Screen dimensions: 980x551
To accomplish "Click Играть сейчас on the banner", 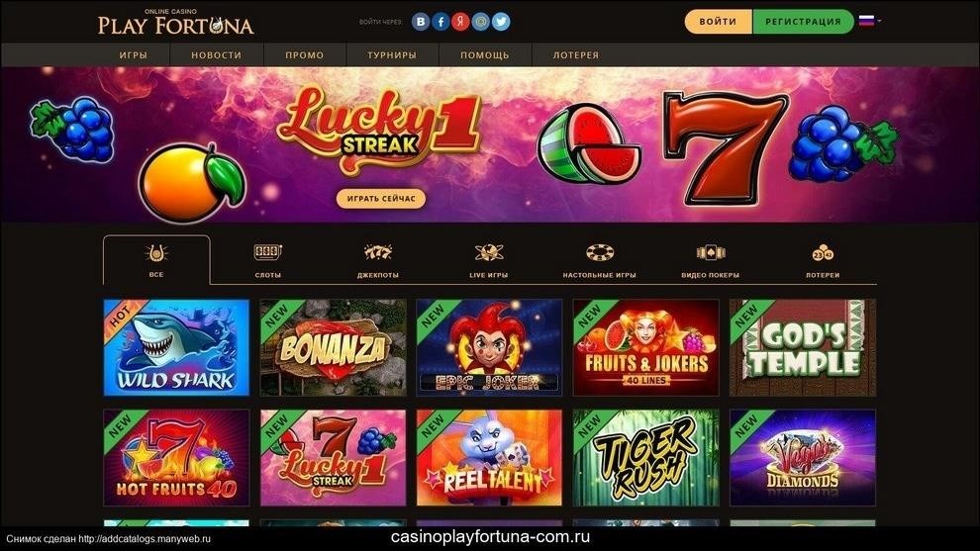I will coord(381,199).
